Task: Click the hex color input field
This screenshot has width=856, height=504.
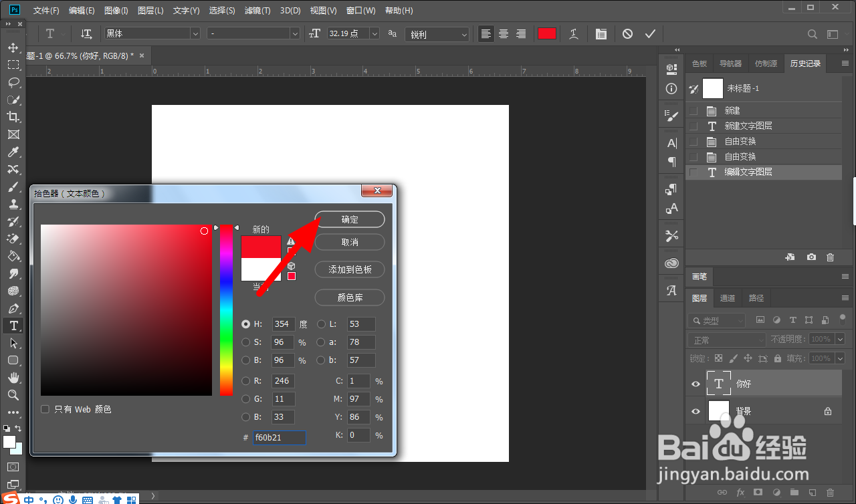Action: (279, 438)
